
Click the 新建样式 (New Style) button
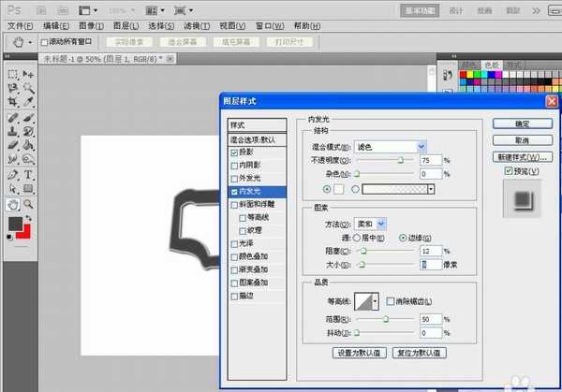[522, 156]
